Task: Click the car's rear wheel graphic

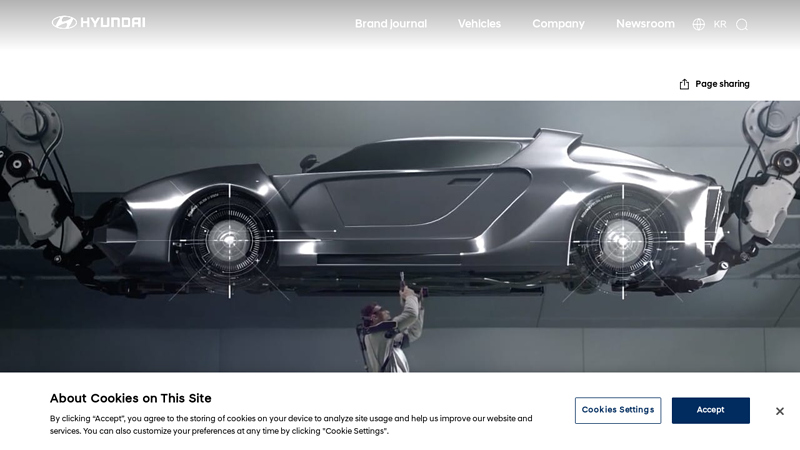Action: click(x=622, y=240)
